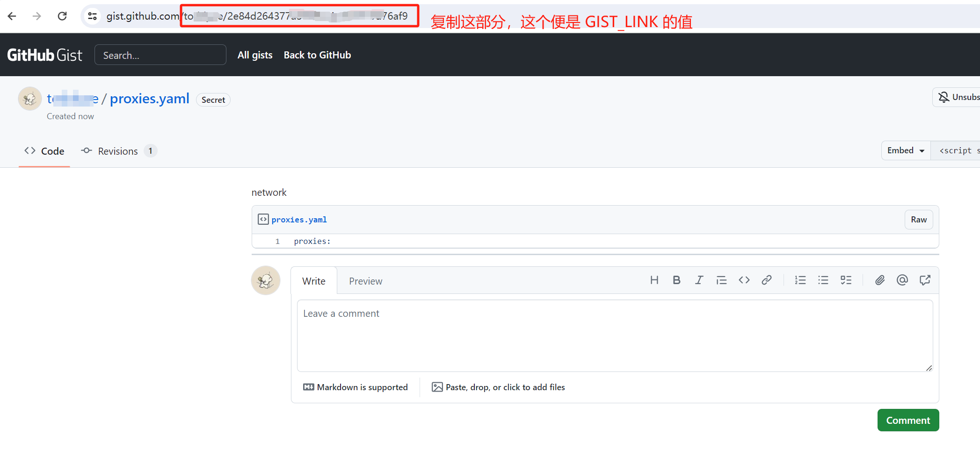View the Raw file
Viewport: 980px width, 457px height.
click(x=919, y=220)
